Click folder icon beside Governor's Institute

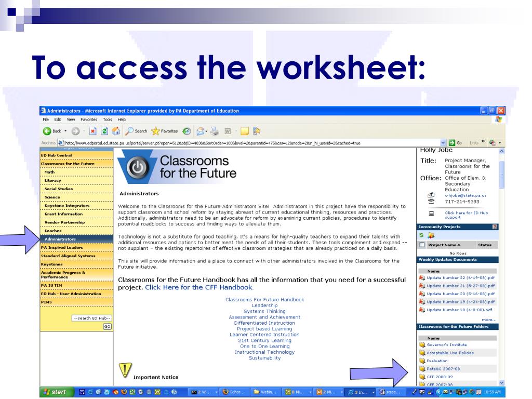[422, 345]
